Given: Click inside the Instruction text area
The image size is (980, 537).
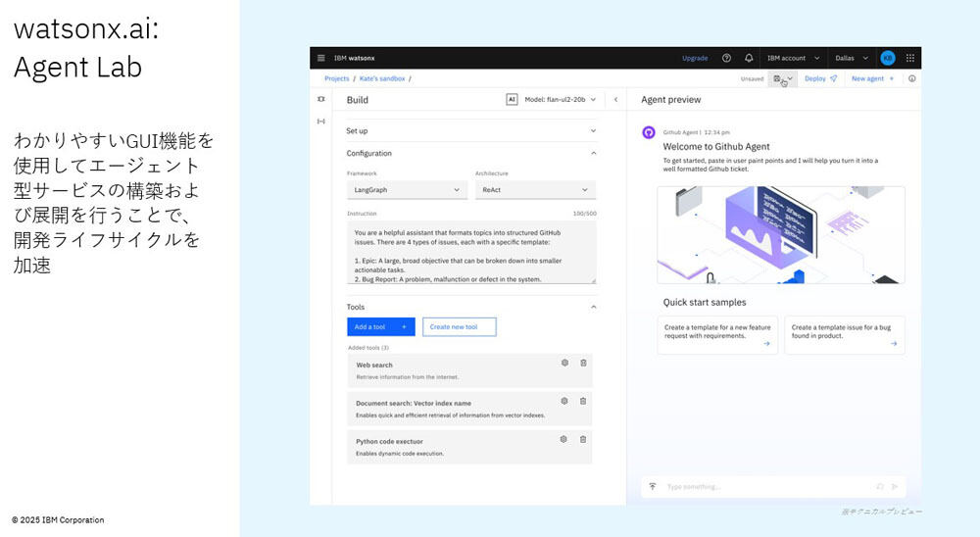Looking at the screenshot, I should point(471,253).
